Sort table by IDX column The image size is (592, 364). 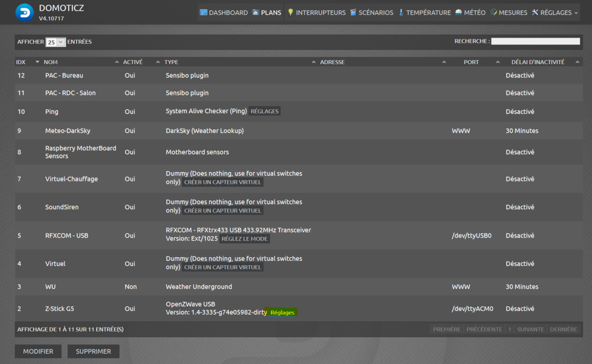click(x=27, y=62)
